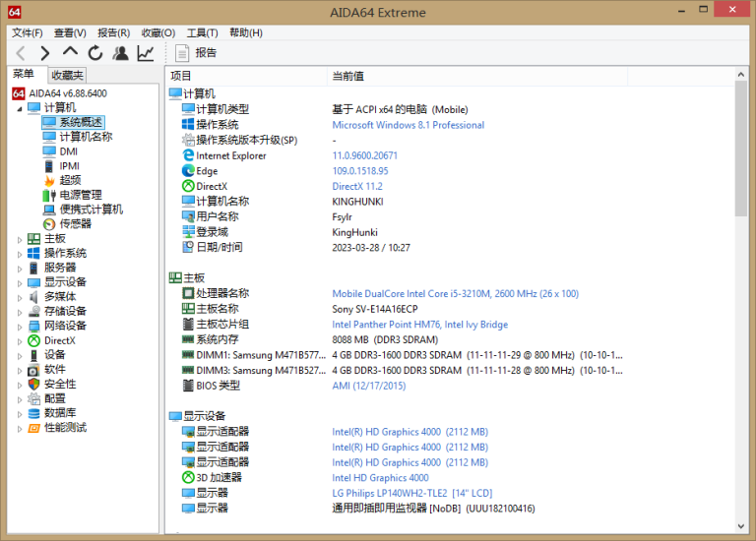Click the 安全性 shield icon in the tree
This screenshot has width=756, height=541.
pyautogui.click(x=33, y=385)
